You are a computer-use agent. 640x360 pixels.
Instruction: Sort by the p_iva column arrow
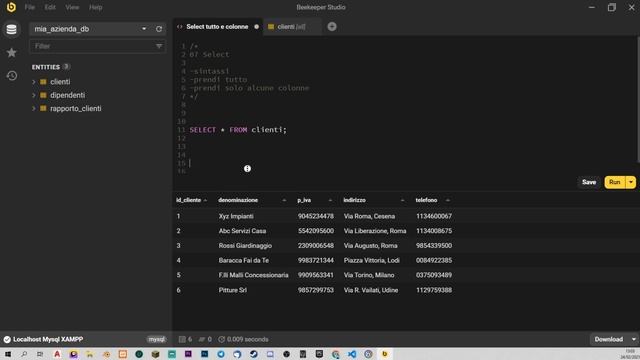(330, 200)
